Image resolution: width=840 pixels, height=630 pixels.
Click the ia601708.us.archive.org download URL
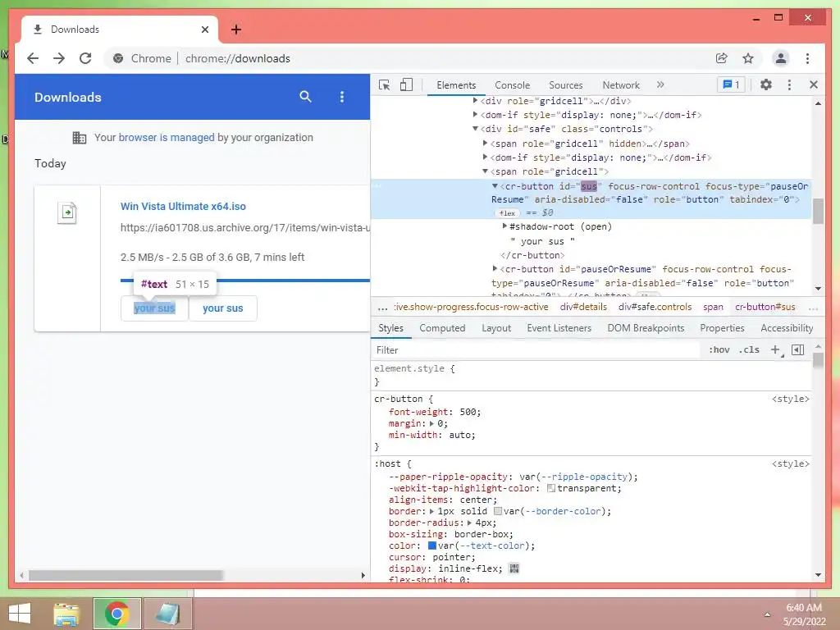point(244,228)
